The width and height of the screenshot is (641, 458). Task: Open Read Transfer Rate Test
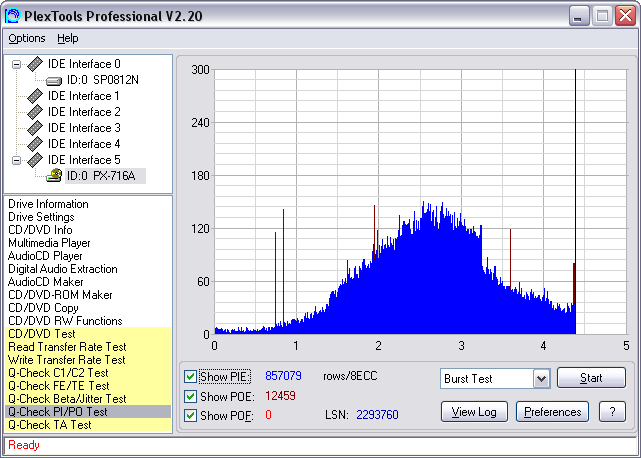pyautogui.click(x=88, y=347)
